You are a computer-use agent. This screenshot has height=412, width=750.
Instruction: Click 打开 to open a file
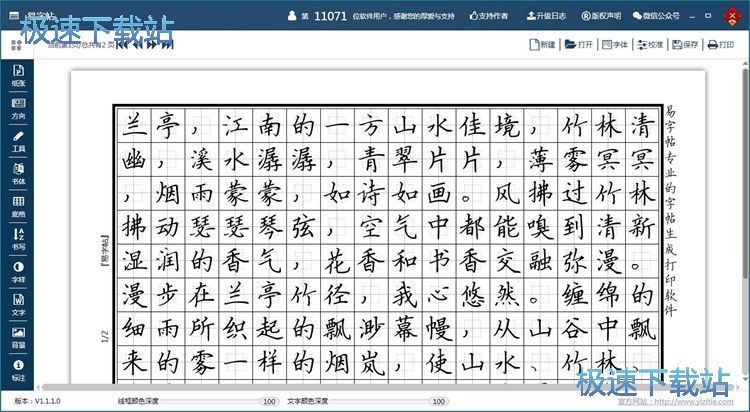tap(579, 45)
